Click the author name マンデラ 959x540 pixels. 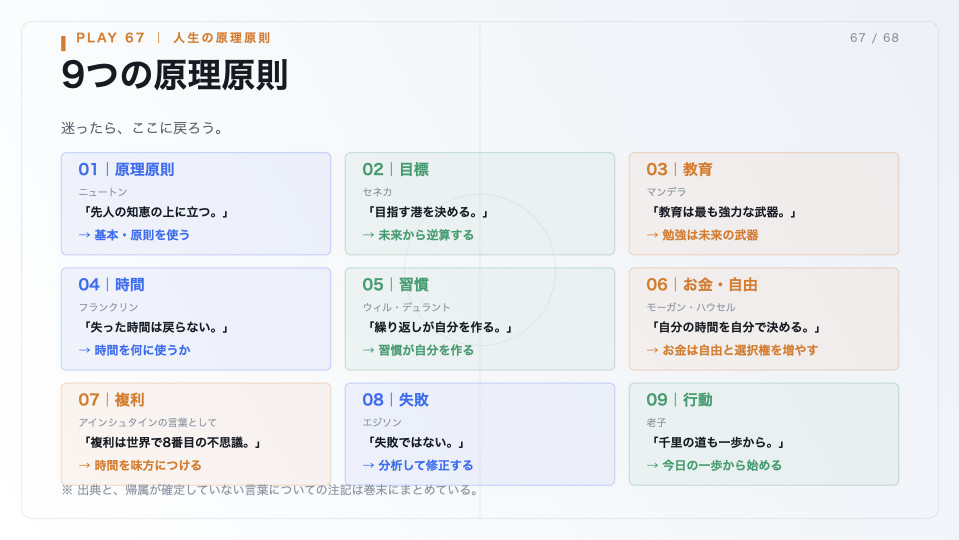pos(666,192)
